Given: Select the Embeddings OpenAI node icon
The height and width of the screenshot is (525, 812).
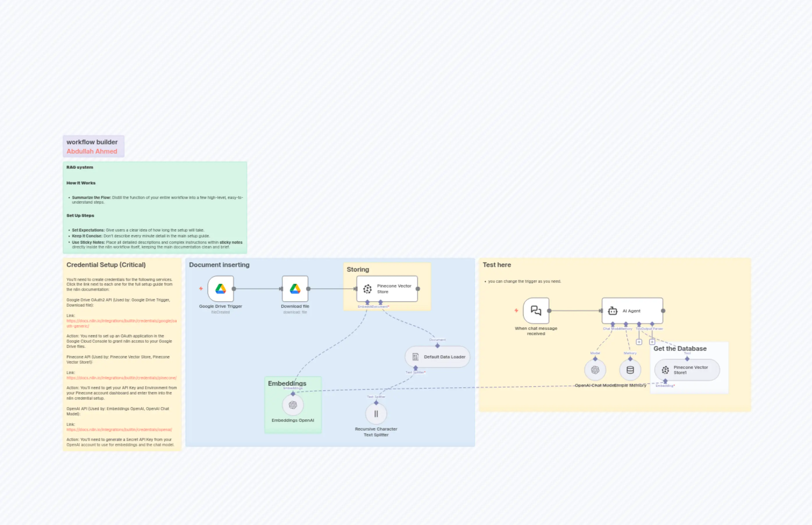Looking at the screenshot, I should [293, 405].
